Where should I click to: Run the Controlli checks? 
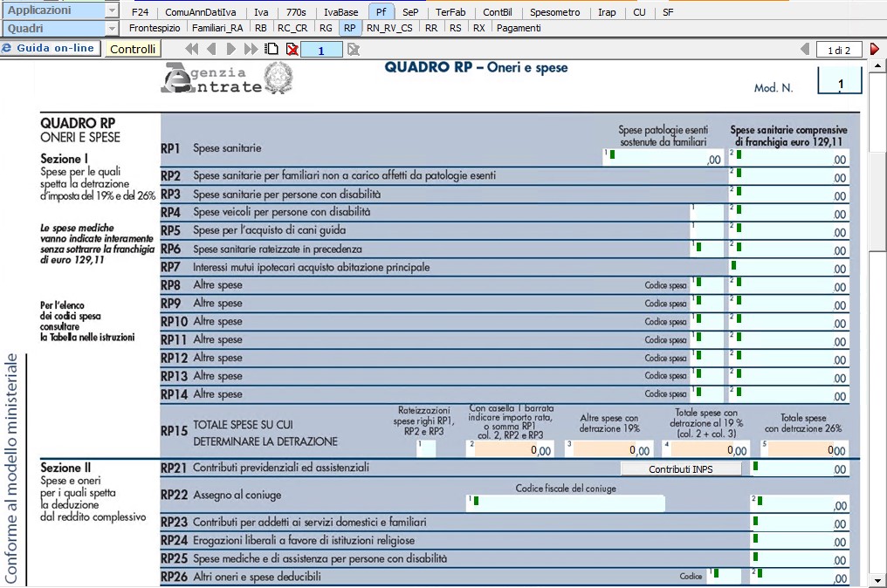point(133,49)
